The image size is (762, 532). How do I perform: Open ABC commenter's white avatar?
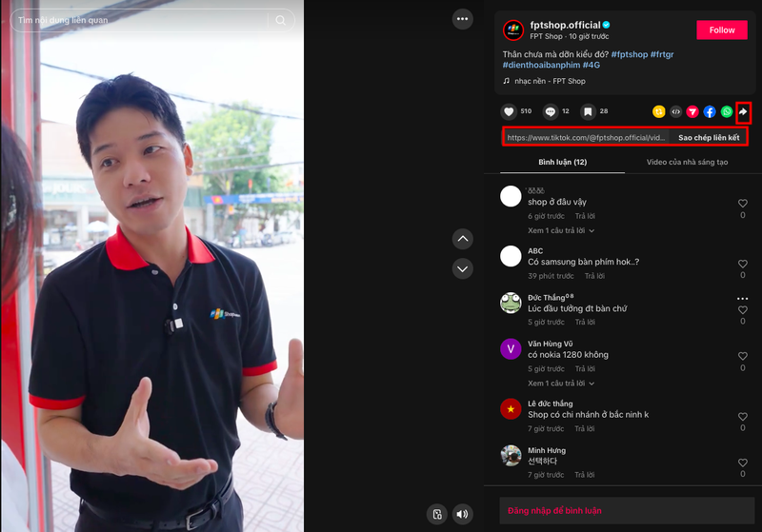pyautogui.click(x=511, y=256)
